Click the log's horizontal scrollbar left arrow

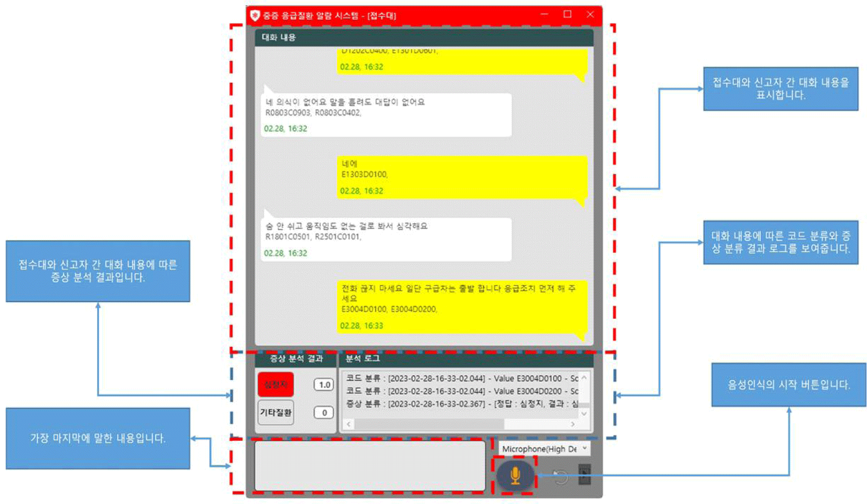[349, 424]
